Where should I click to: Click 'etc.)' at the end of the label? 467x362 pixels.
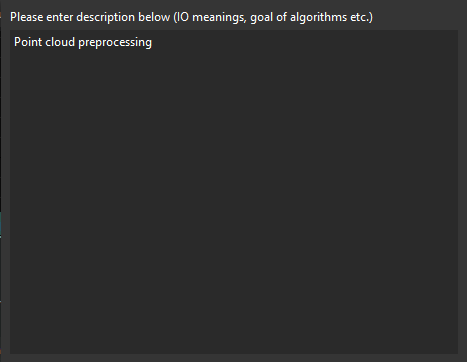point(361,17)
